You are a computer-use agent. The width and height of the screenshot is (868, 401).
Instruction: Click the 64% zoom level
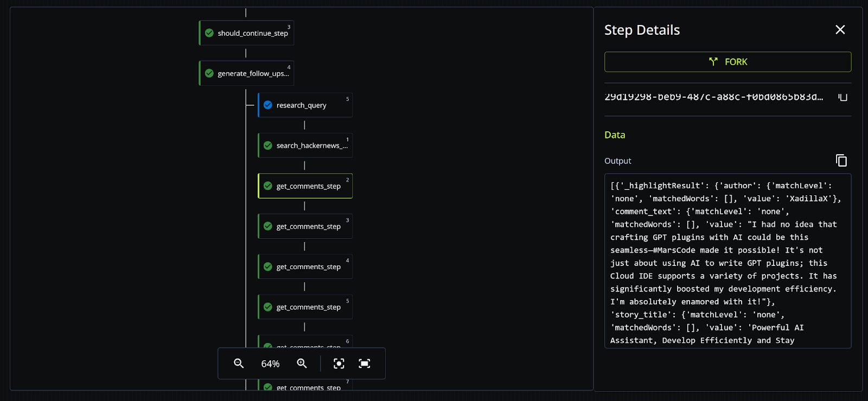point(270,364)
